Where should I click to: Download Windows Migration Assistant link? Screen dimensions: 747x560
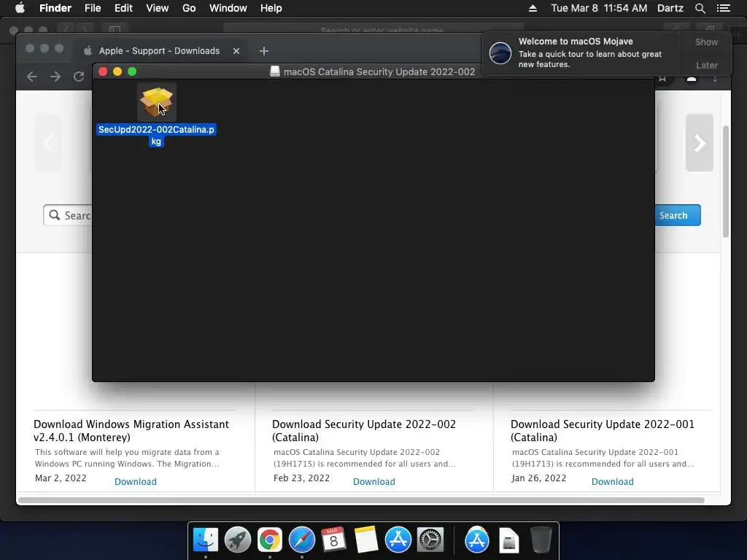[x=135, y=481]
